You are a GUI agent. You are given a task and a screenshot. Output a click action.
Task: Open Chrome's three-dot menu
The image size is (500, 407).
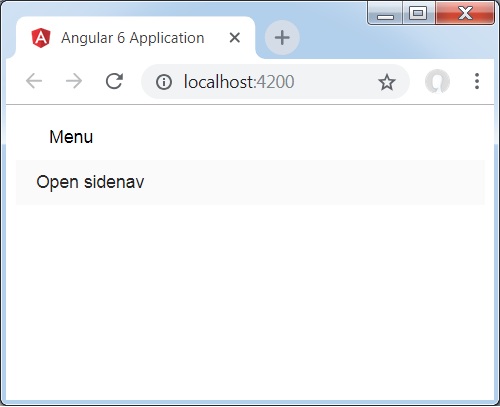coord(477,81)
